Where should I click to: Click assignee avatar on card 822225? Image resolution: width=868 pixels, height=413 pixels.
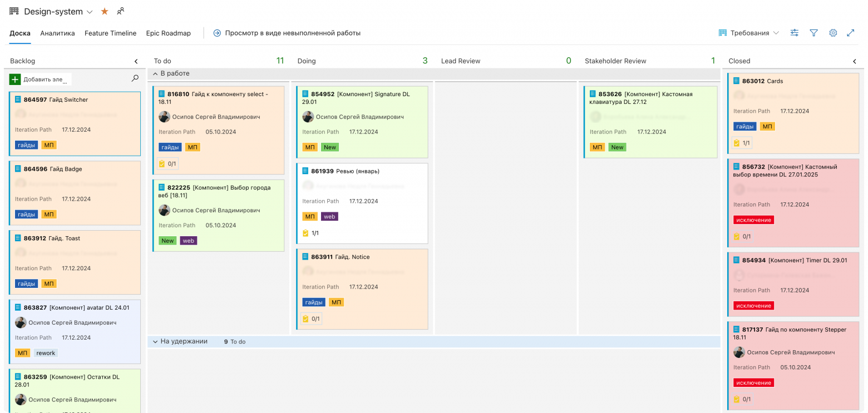coord(164,210)
